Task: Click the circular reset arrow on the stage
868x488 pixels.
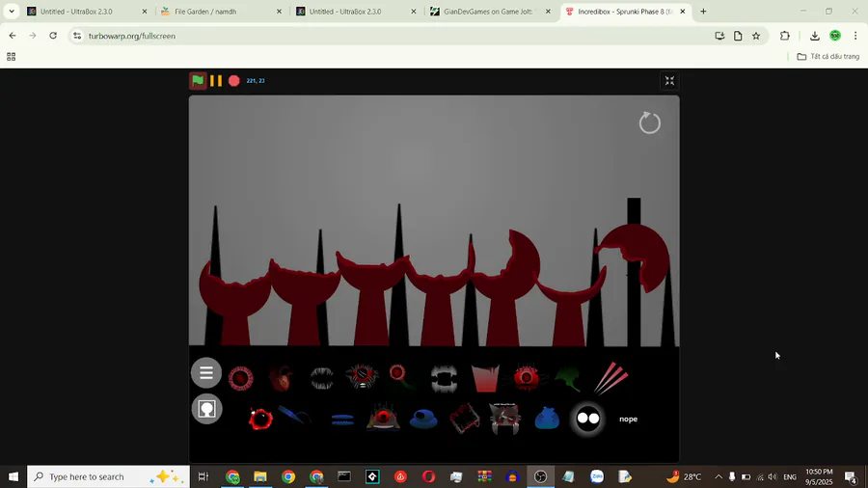Action: (649, 122)
